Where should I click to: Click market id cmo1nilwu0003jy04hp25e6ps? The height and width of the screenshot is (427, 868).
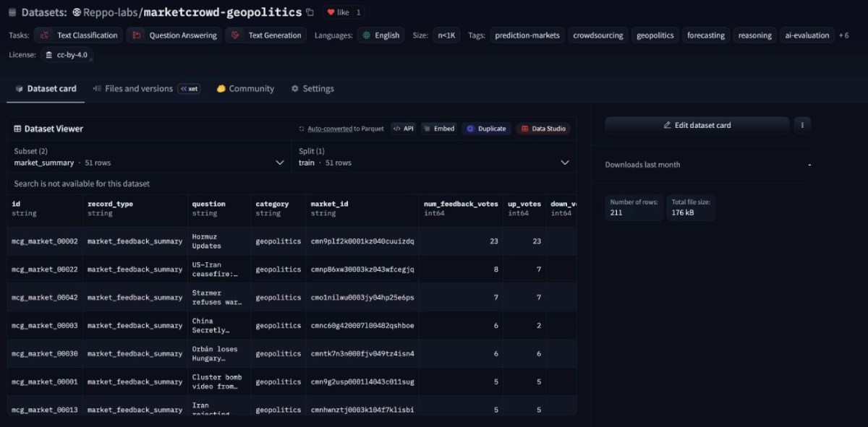[362, 298]
